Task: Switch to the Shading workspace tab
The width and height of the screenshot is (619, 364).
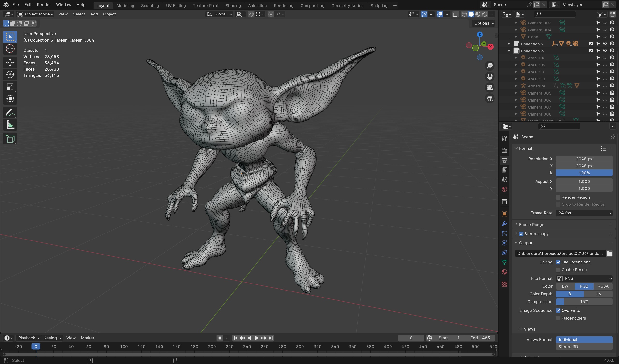Action: pyautogui.click(x=233, y=5)
